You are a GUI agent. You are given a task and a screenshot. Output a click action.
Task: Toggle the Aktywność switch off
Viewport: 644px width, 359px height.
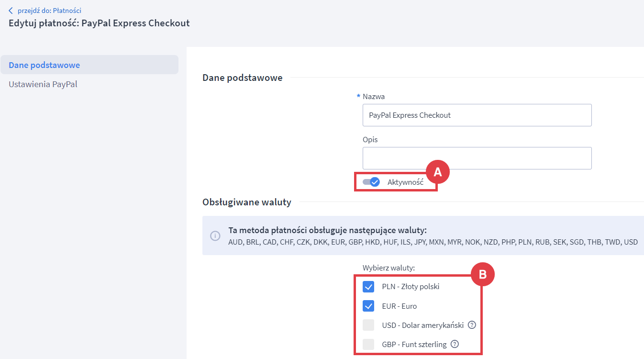coord(371,182)
